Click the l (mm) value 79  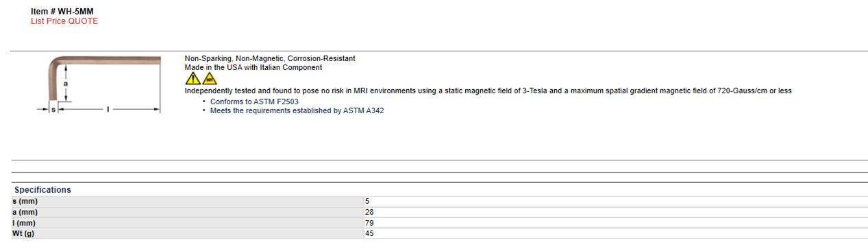pos(369,223)
